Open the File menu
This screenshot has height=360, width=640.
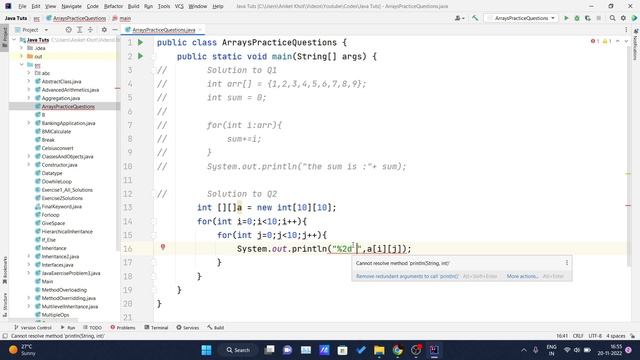22,6
